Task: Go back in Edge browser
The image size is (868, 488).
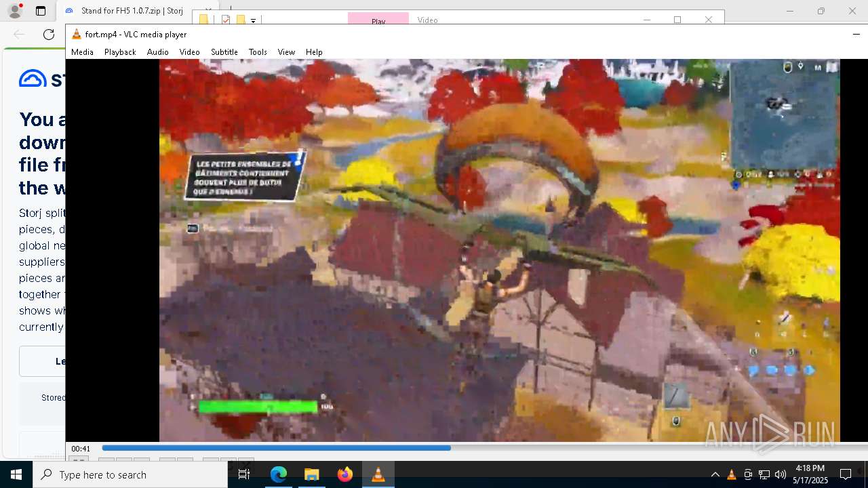Action: point(19,35)
